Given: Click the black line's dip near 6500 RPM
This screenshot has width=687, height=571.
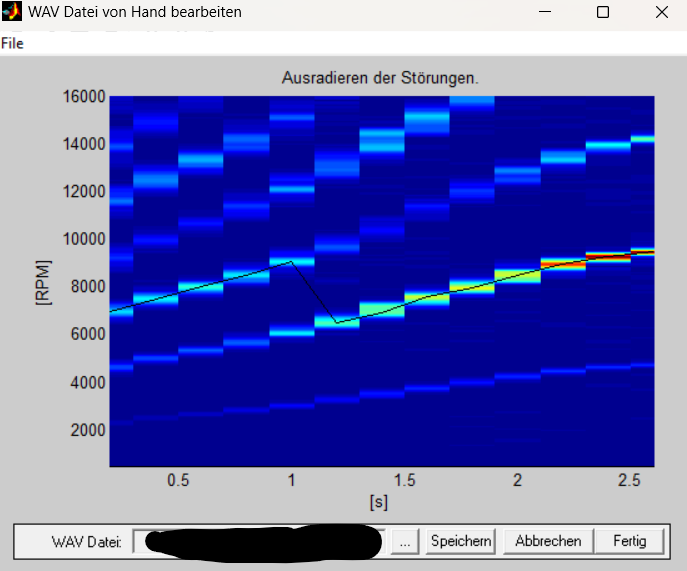Looking at the screenshot, I should pos(337,322).
